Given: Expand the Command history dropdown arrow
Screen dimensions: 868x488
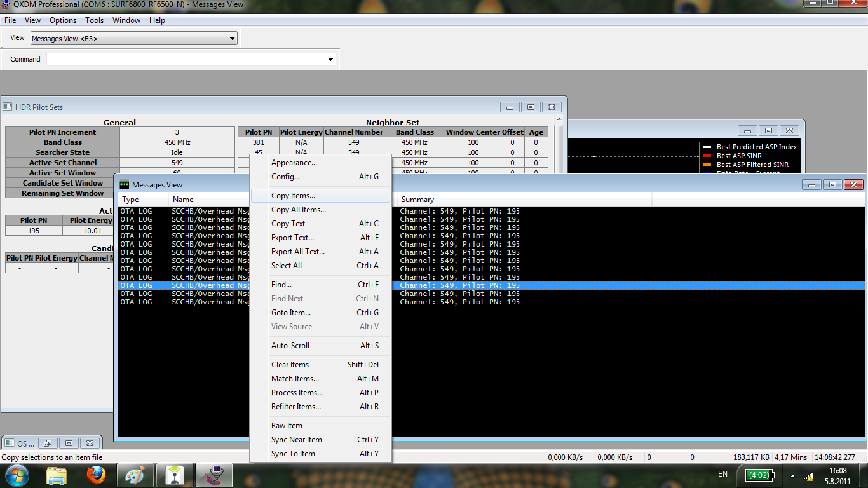Looking at the screenshot, I should click(330, 60).
